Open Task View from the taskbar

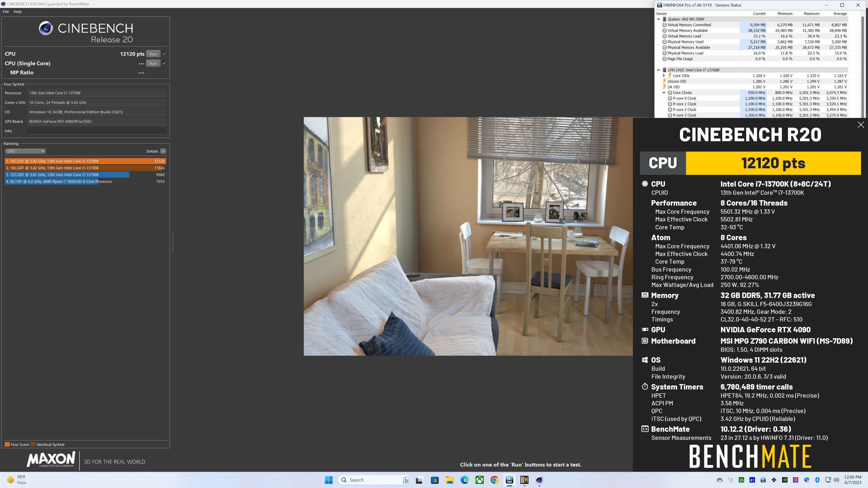coord(419,480)
